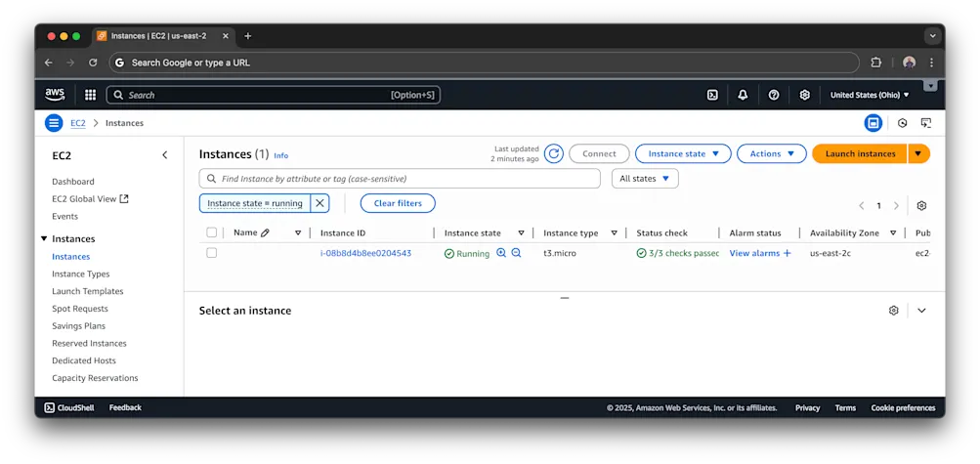Open Reserved Instances in sidebar

tap(89, 344)
